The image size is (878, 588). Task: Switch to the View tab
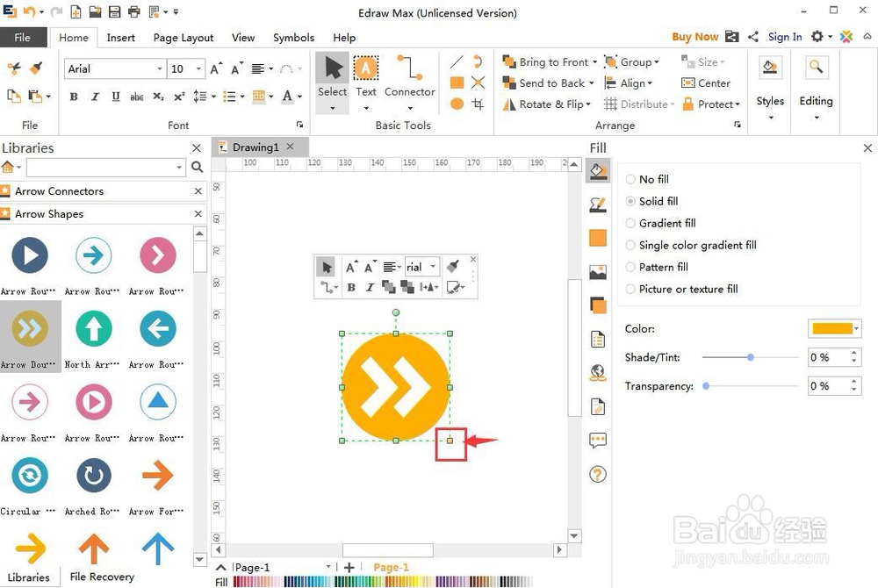243,38
